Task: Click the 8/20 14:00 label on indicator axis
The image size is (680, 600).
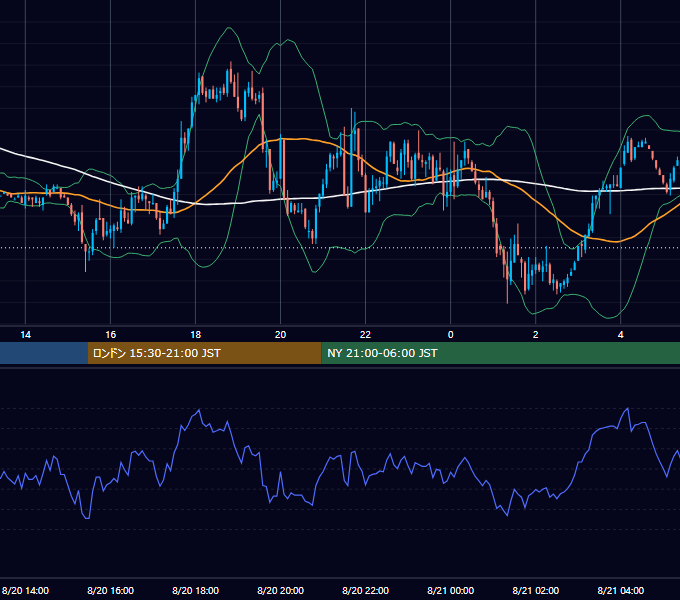Action: click(26, 590)
